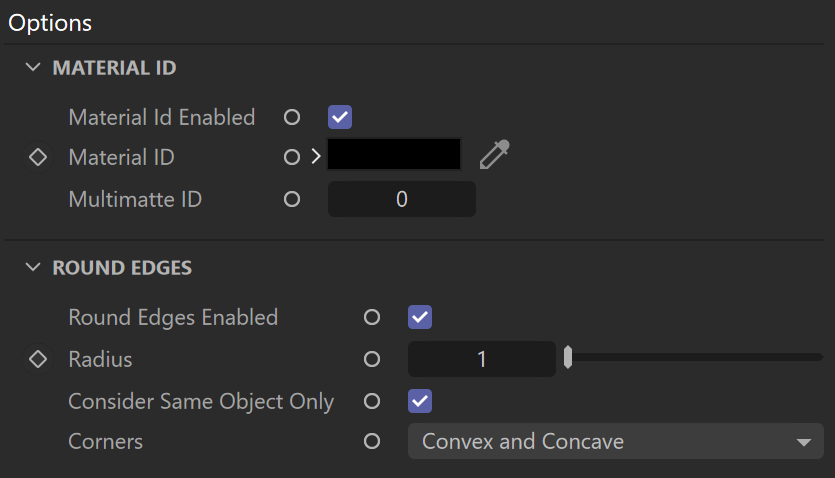The height and width of the screenshot is (478, 835).
Task: Click animation circle for Consider Same Object Only
Action: click(372, 401)
